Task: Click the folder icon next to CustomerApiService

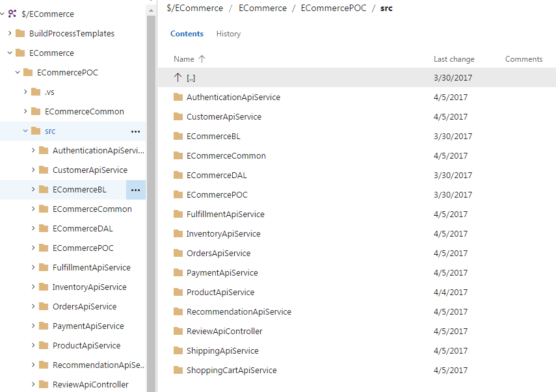Action: coord(178,116)
